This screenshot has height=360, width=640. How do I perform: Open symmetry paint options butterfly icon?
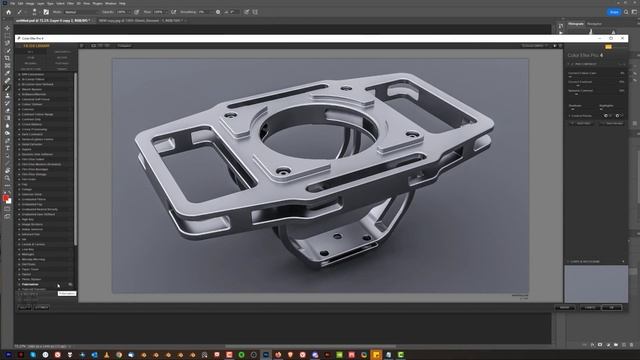[255, 12]
